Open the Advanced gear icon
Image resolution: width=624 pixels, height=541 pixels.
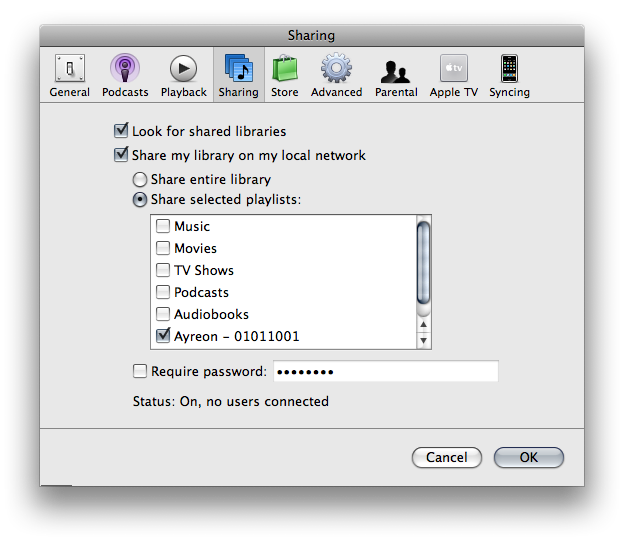click(x=336, y=68)
